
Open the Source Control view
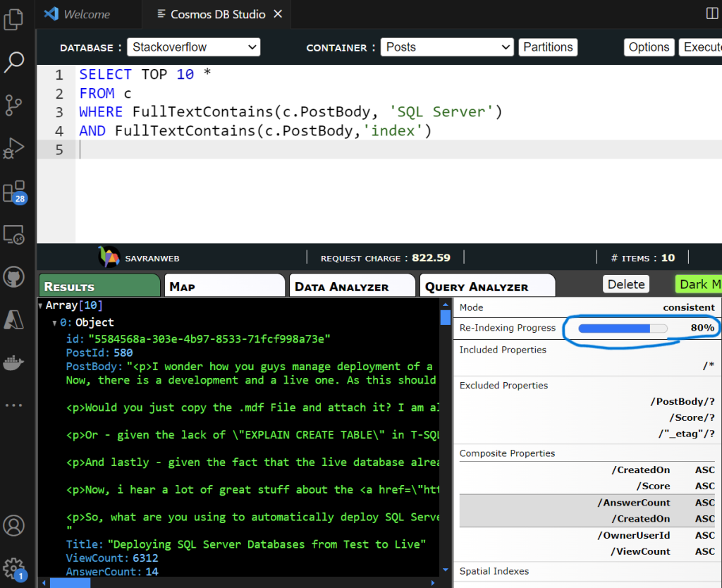coord(13,106)
